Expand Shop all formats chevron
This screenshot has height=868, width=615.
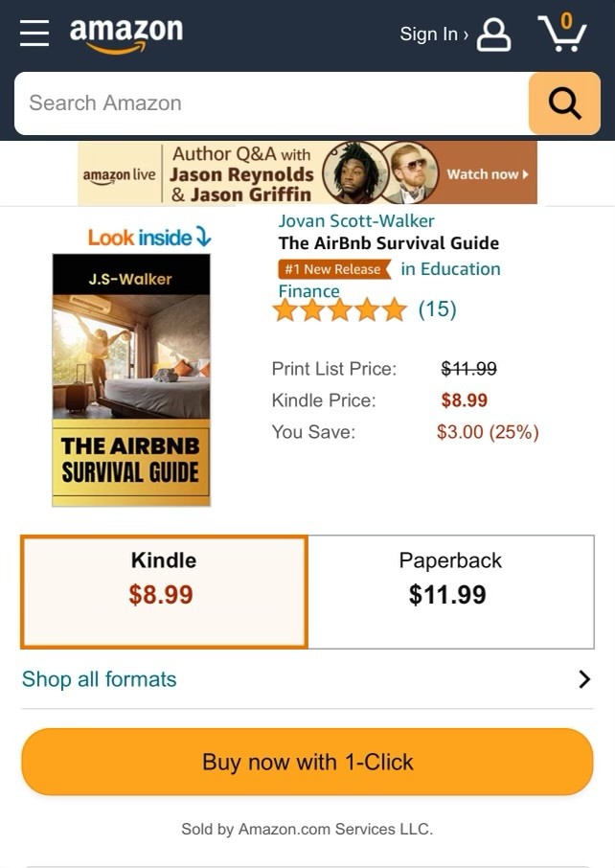click(x=584, y=679)
